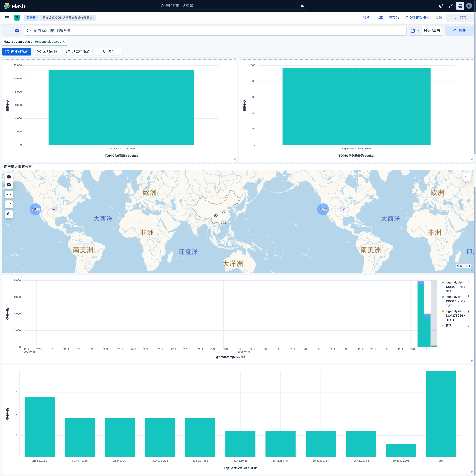
Task: Click 另存为 in the top menu
Action: [394, 18]
